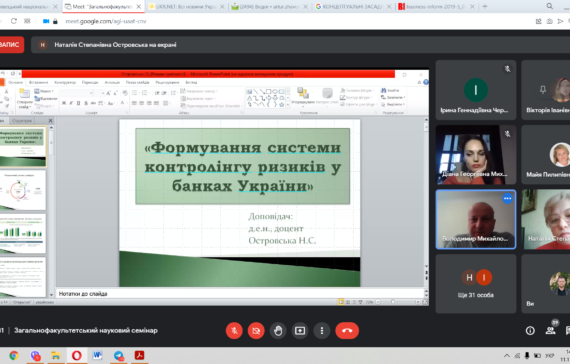Image resolution: width=570 pixels, height=364 pixels.
Task: Raise hand in the meeting
Action: (x=278, y=331)
